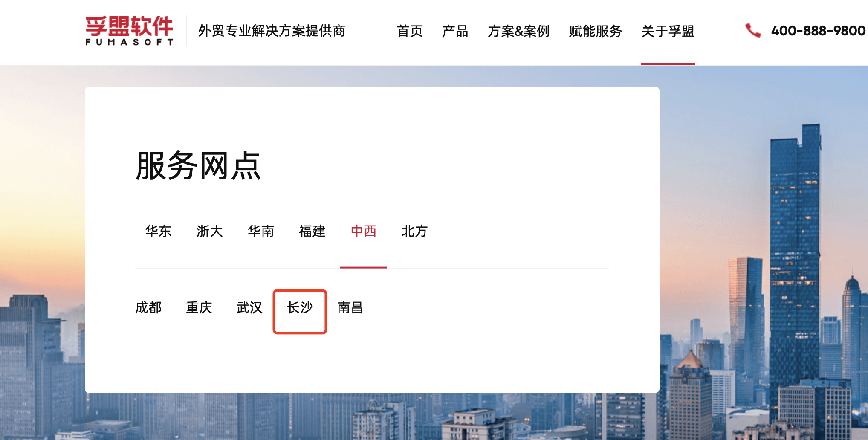Switch to the 华东 region tab

click(x=158, y=231)
